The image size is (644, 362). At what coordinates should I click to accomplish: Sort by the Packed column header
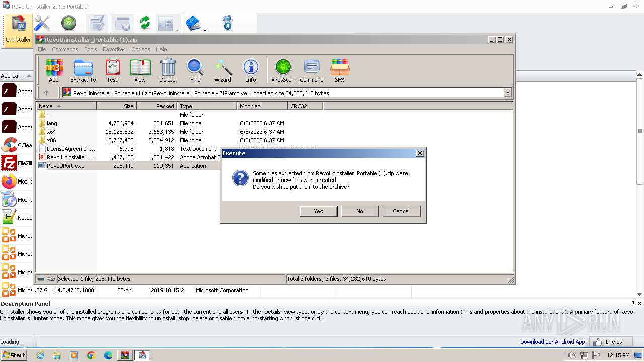pos(156,106)
